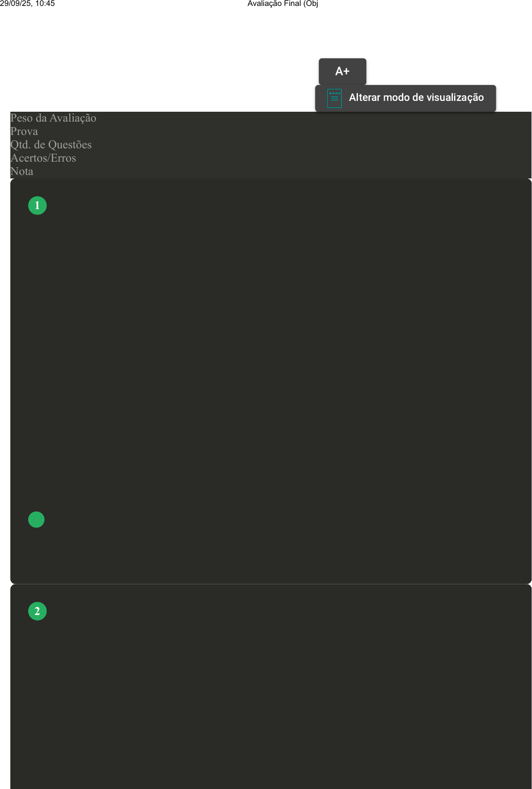Click the Avaliação Final (Obj page title
The width and height of the screenshot is (532, 789).
(283, 4)
